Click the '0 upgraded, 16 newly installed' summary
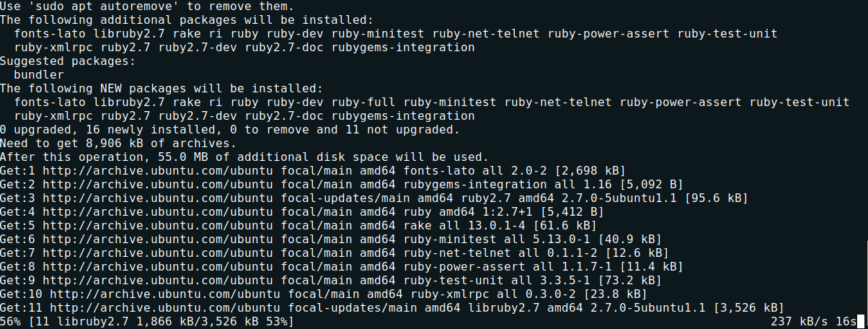Viewport: 868px width, 329px height. (108, 130)
